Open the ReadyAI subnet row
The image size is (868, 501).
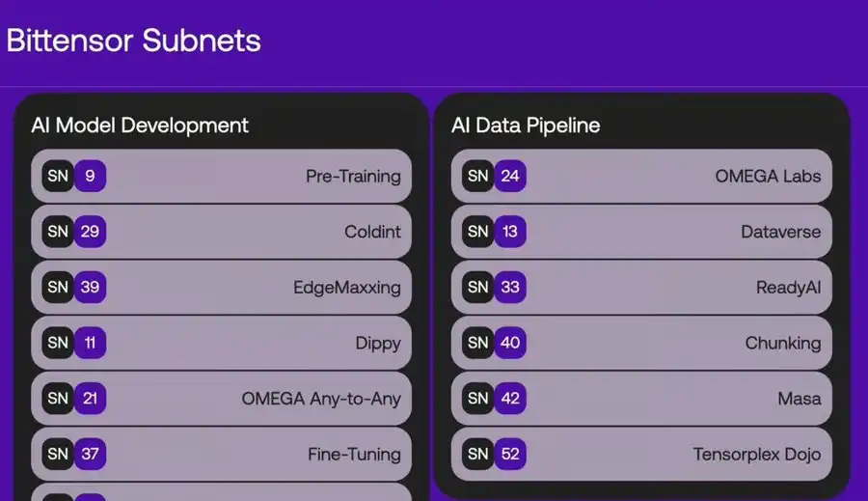point(788,288)
